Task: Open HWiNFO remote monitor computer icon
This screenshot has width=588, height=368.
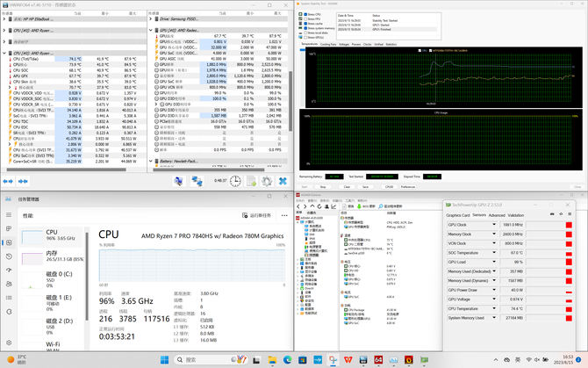Action: [179, 181]
